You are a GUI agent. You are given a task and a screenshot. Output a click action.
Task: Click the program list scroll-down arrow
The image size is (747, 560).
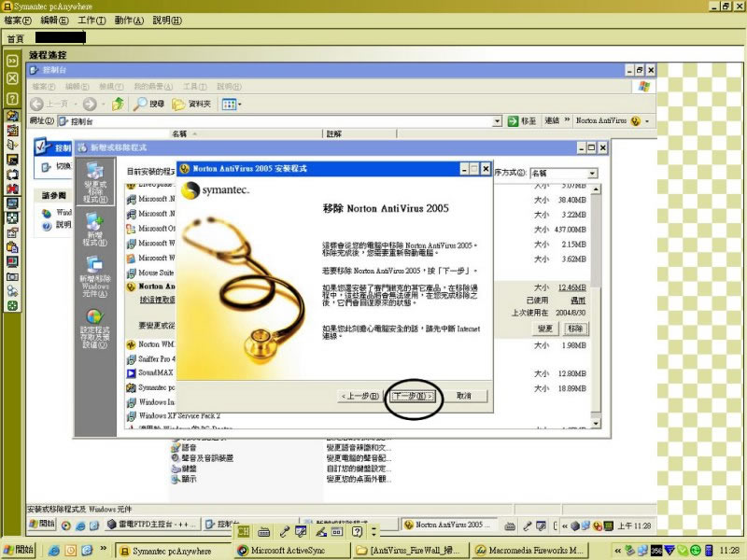pos(596,423)
